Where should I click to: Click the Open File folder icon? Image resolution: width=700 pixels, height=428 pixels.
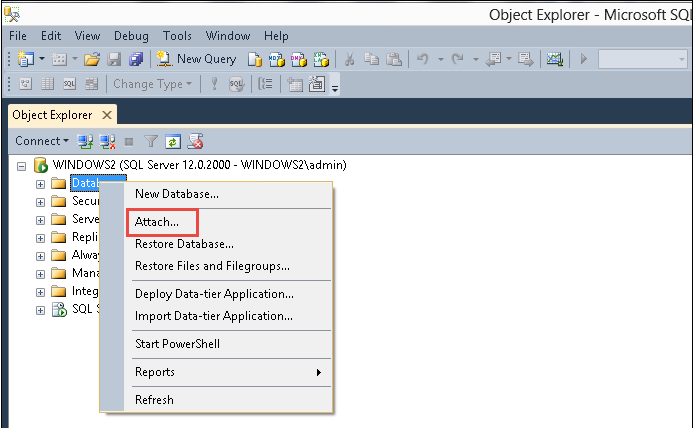click(92, 59)
